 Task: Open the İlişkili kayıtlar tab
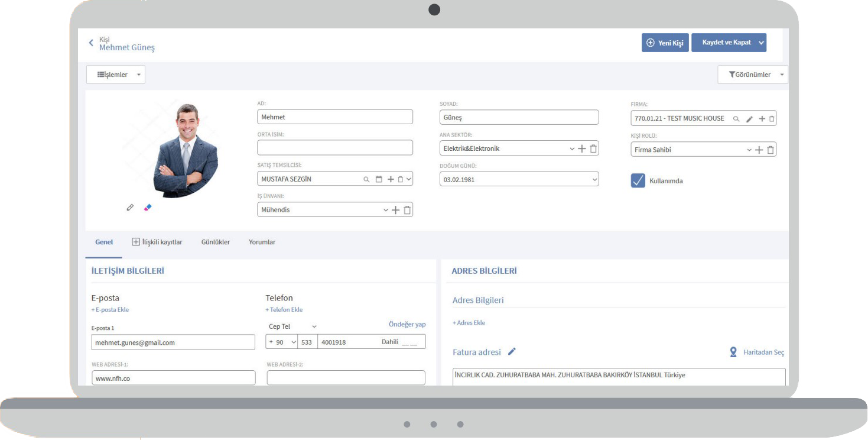pyautogui.click(x=157, y=242)
